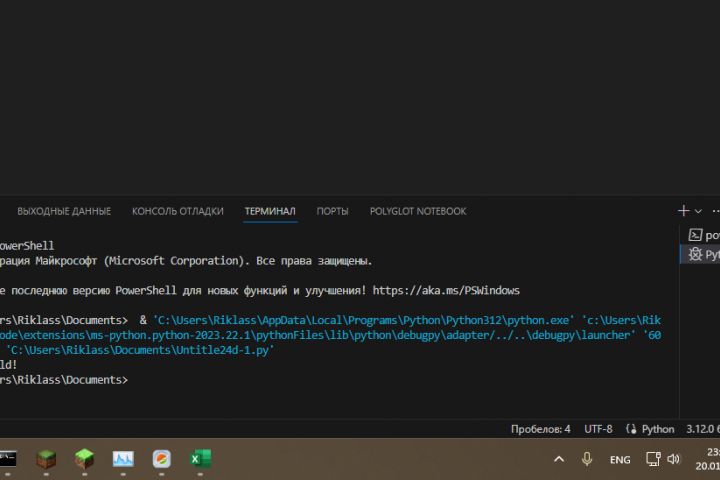Click the microphone icon in system tray

coord(587,459)
